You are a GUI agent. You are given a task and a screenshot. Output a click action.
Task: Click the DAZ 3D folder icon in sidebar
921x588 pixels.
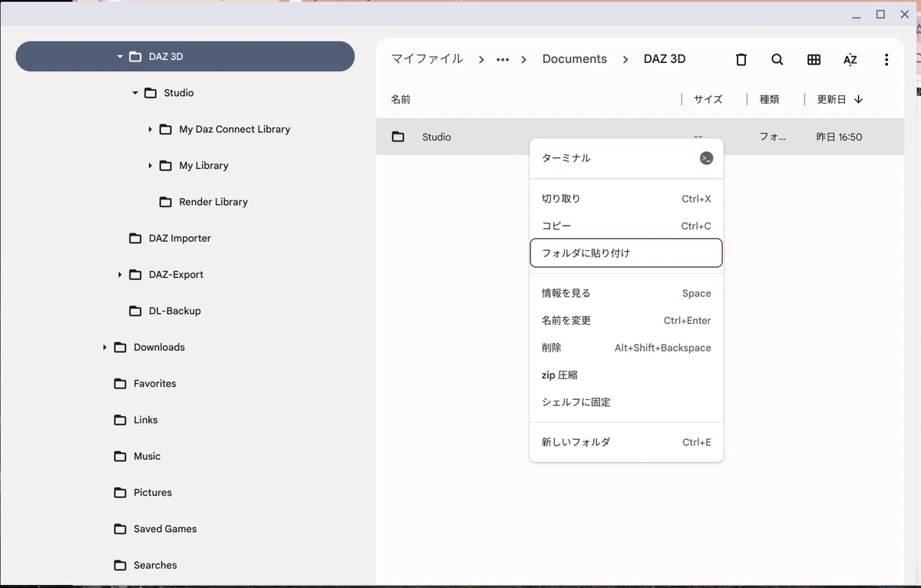(x=135, y=57)
